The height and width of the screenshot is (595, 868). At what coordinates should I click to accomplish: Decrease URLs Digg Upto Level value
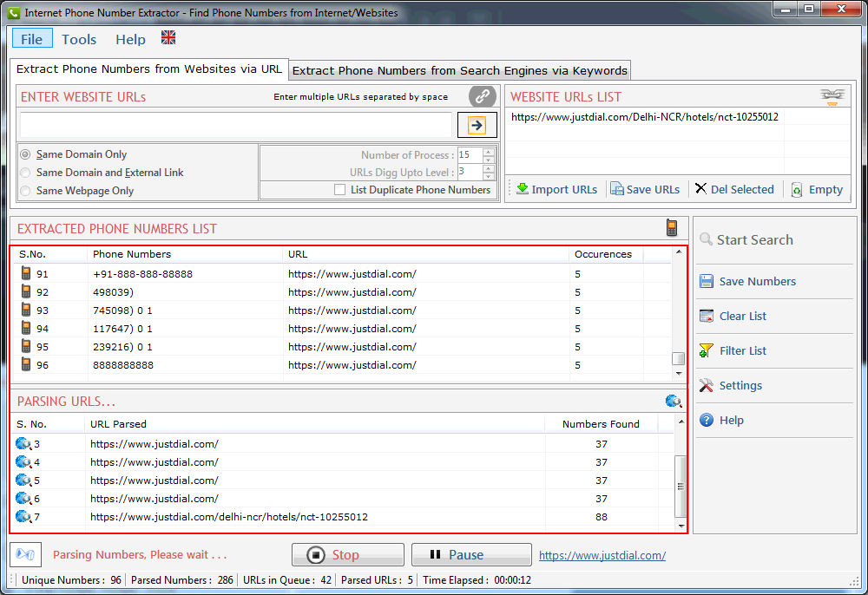point(488,176)
